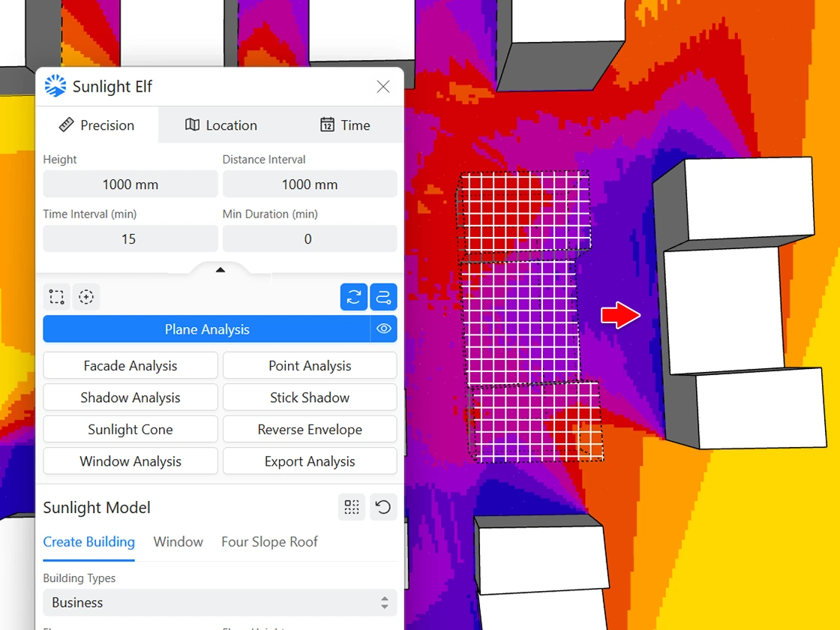Click the Time Interval field showing 15
Image resolution: width=840 pixels, height=630 pixels.
click(130, 239)
